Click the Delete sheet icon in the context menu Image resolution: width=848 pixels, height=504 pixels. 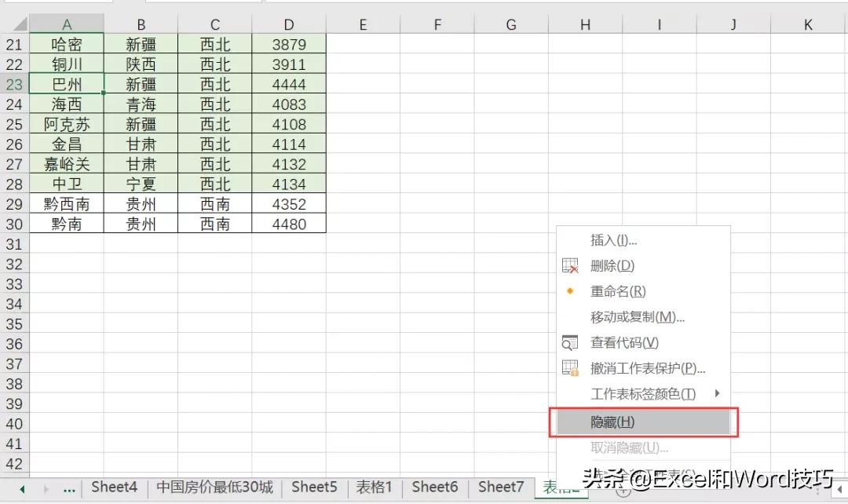[571, 265]
